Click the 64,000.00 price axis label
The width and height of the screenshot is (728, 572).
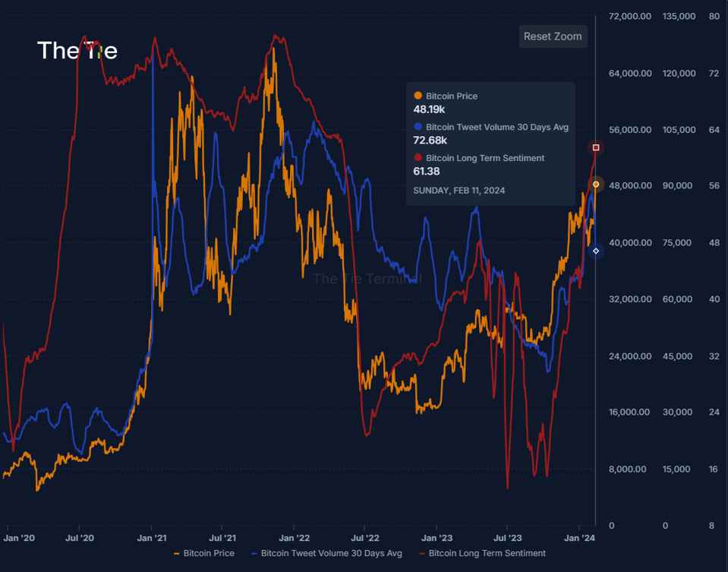pos(630,74)
